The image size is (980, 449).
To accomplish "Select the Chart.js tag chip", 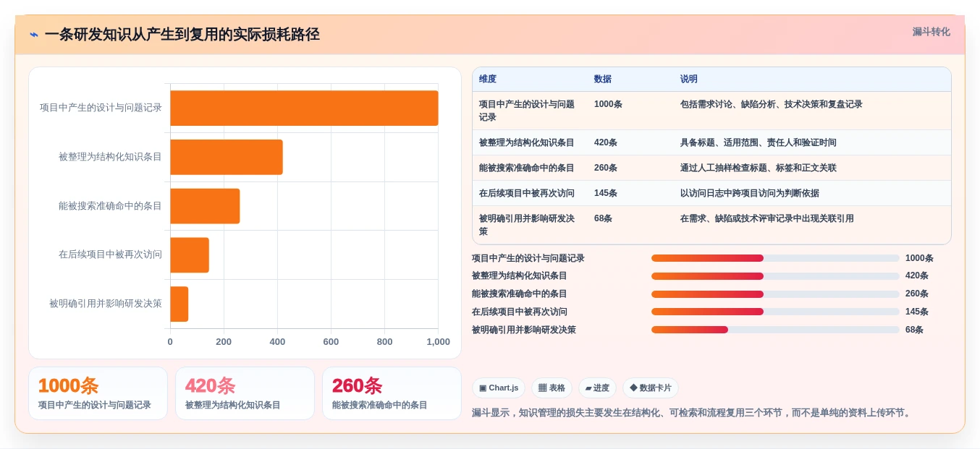I will click(499, 388).
